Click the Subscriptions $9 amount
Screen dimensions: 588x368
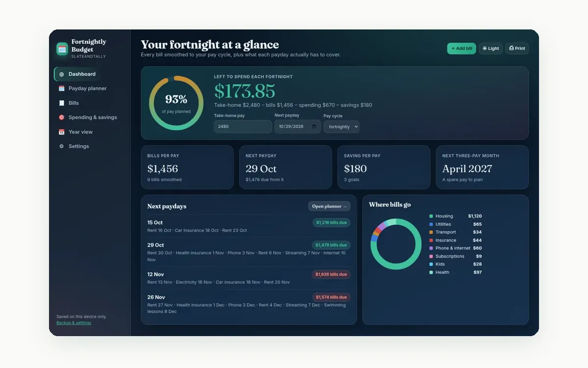point(479,256)
